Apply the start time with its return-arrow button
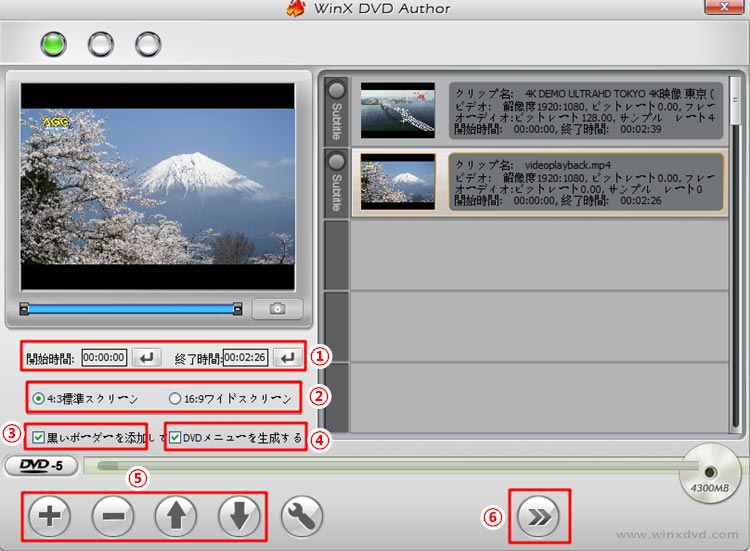 [146, 357]
